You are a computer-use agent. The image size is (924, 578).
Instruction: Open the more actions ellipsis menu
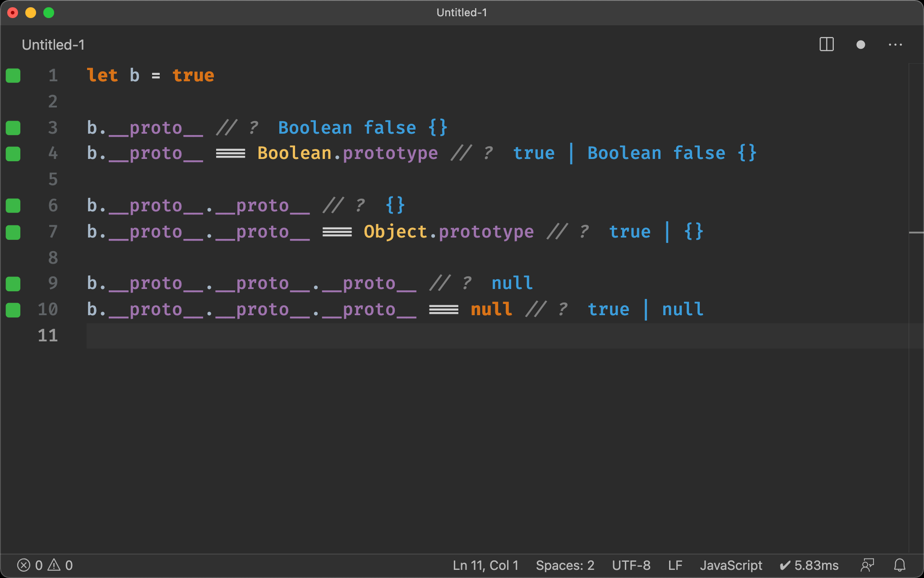pyautogui.click(x=895, y=45)
